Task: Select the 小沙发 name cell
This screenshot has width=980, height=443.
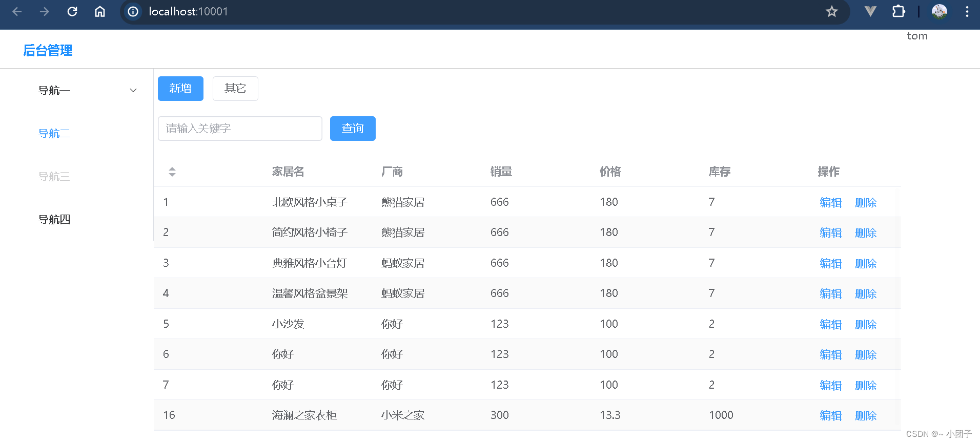Action: 288,324
